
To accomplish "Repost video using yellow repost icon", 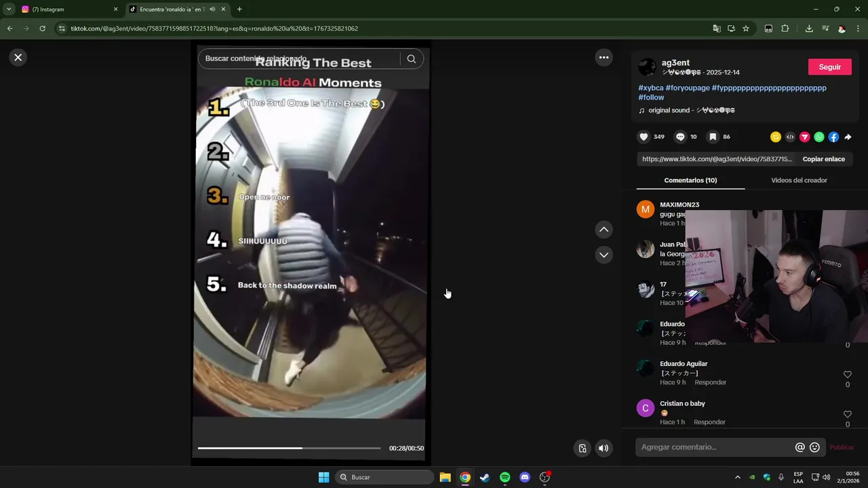I will point(776,137).
